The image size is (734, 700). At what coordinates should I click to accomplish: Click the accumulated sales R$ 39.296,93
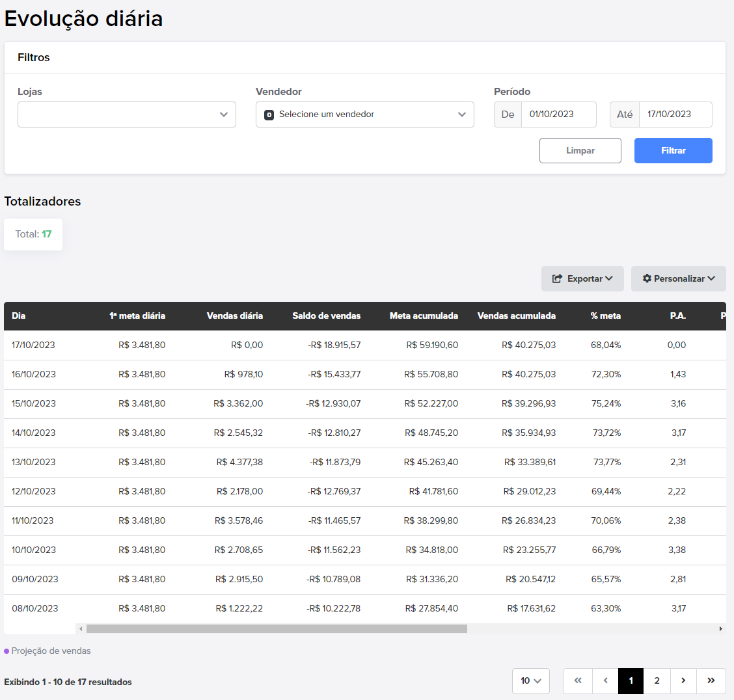528,404
